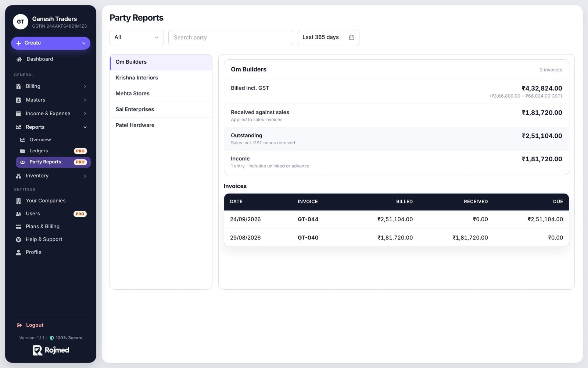Viewport: 588px width, 368px height.
Task: Click the Logout arrow icon
Action: point(19,325)
